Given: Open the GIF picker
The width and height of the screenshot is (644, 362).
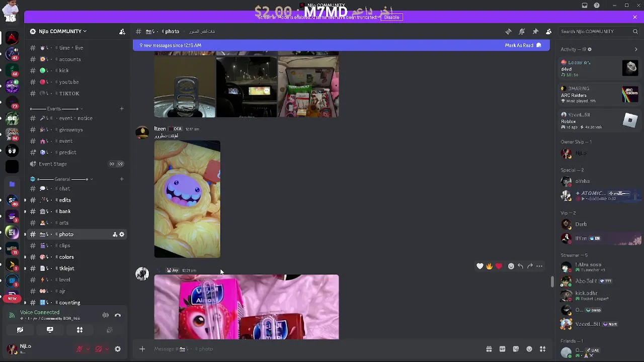Looking at the screenshot, I should coord(502,349).
